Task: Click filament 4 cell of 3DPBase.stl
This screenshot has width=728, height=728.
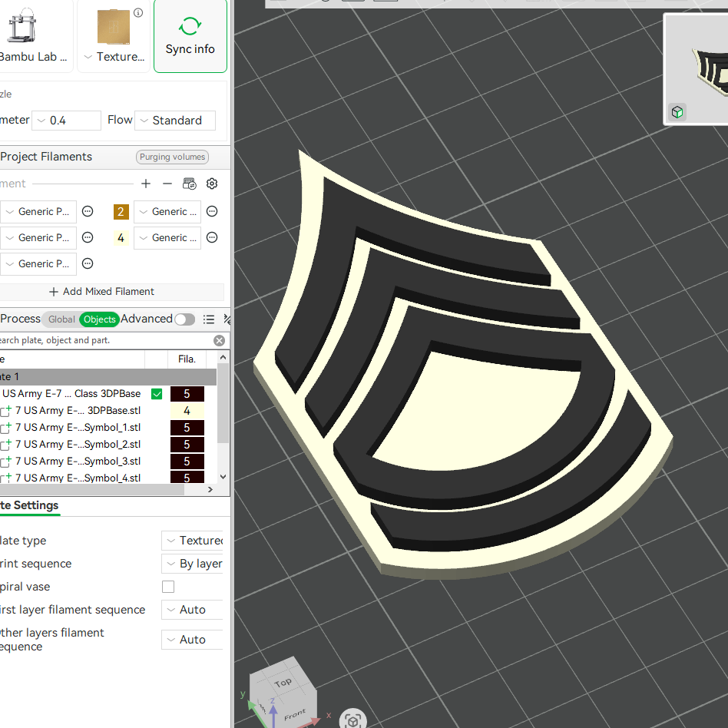Action: pos(187,410)
